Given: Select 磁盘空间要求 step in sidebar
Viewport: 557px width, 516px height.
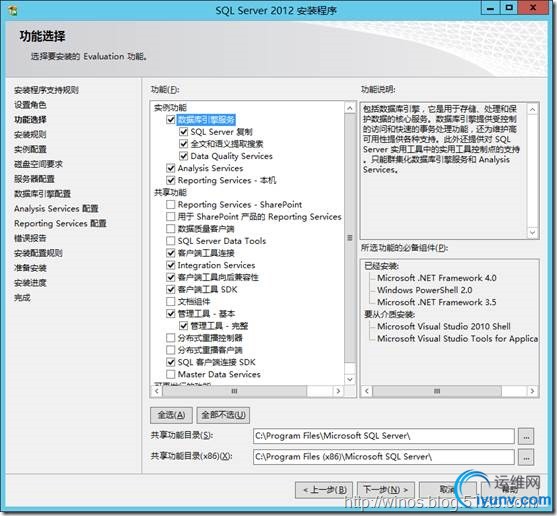Looking at the screenshot, I should [38, 164].
